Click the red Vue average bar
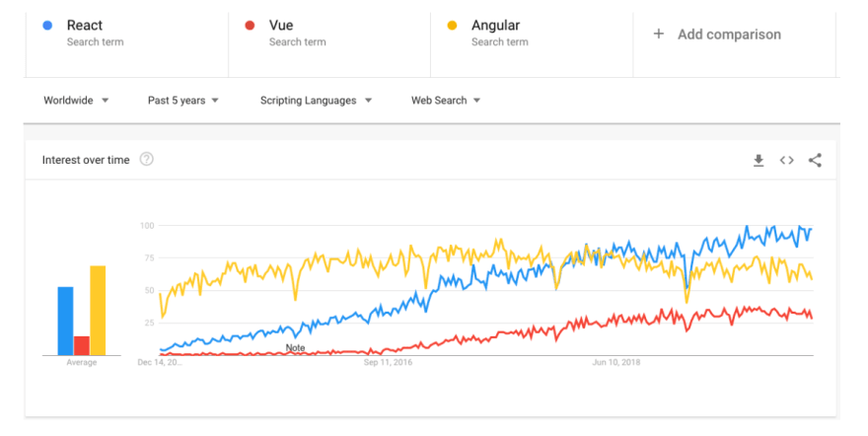This screenshot has width=868, height=436. tap(81, 346)
